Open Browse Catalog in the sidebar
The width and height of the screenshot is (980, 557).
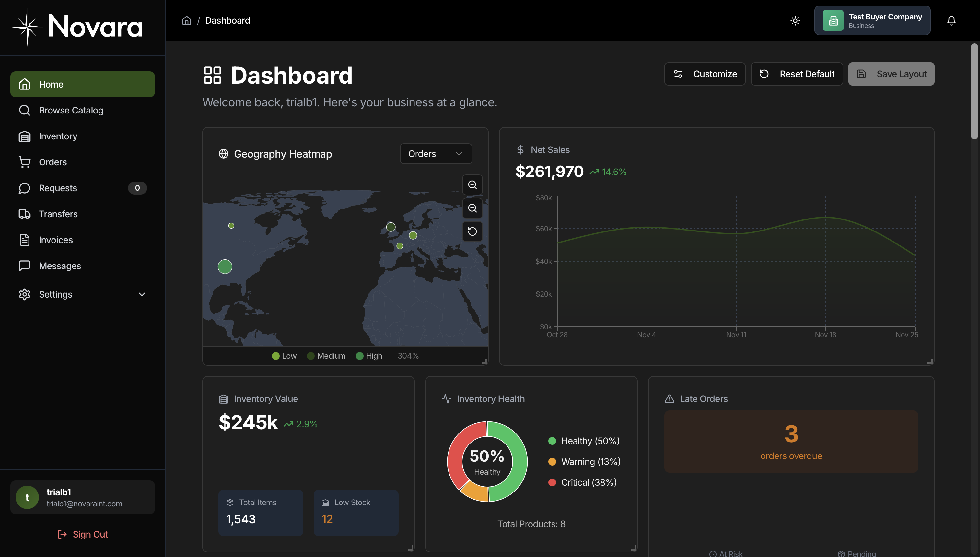pos(83,110)
